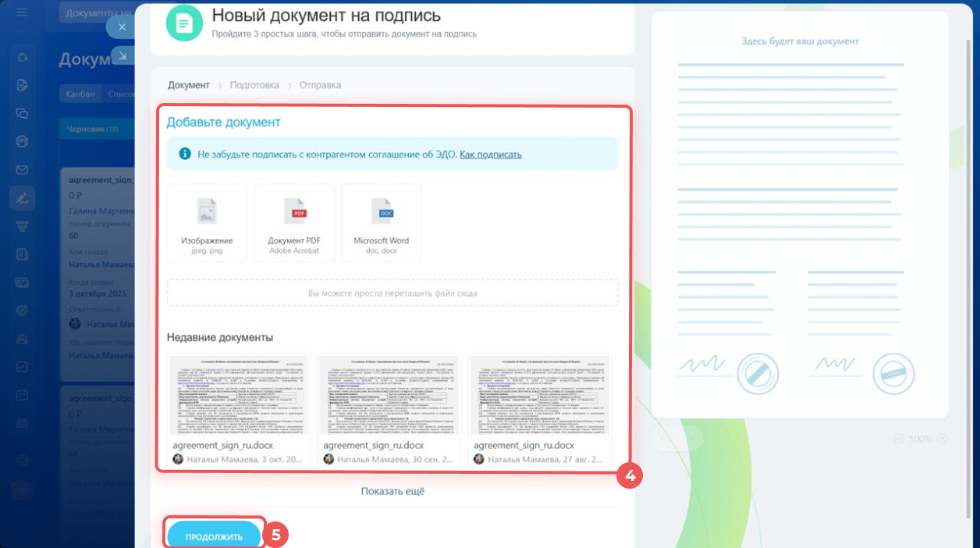Open the Как подписать link
This screenshot has height=548, width=980.
click(x=490, y=155)
